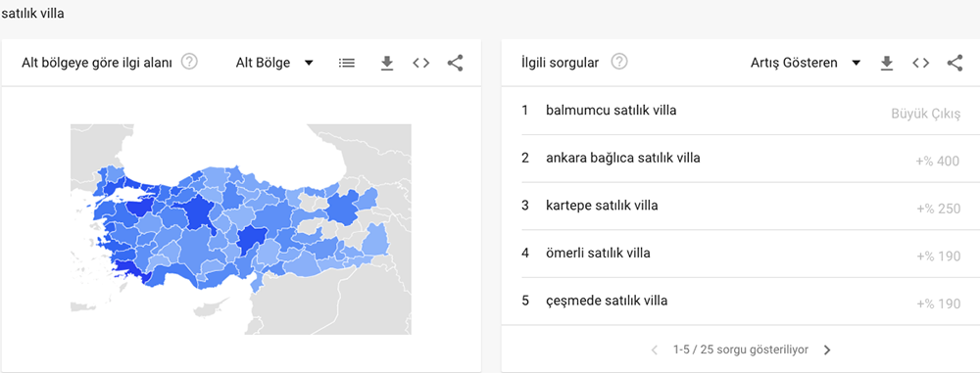Click the +% 250 value

(x=938, y=209)
